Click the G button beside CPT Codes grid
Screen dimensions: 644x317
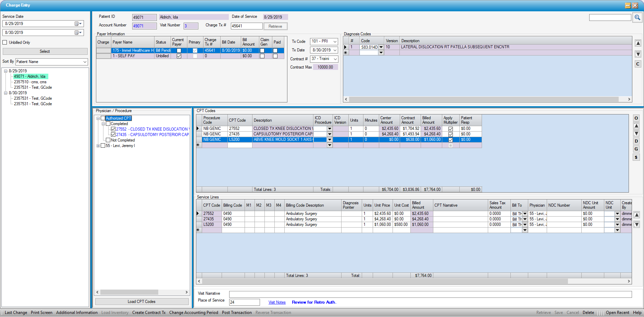(636, 149)
